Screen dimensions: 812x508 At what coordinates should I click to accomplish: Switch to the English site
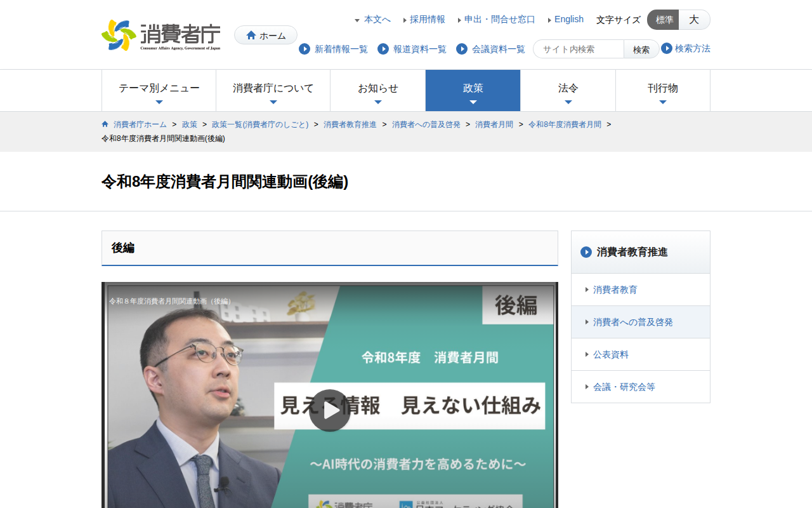(569, 20)
